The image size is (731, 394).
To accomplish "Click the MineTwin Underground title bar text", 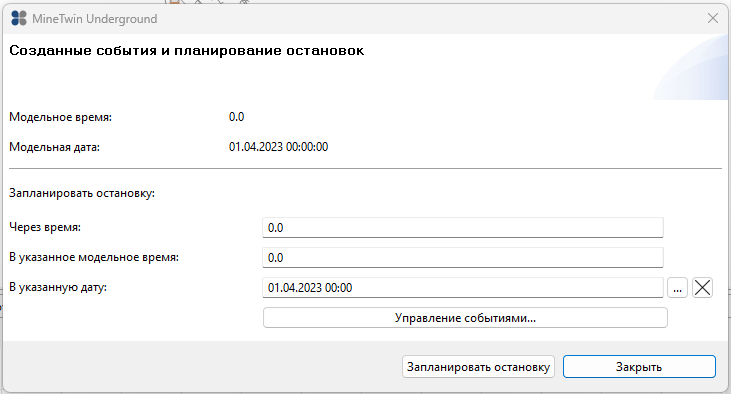I will [x=95, y=19].
